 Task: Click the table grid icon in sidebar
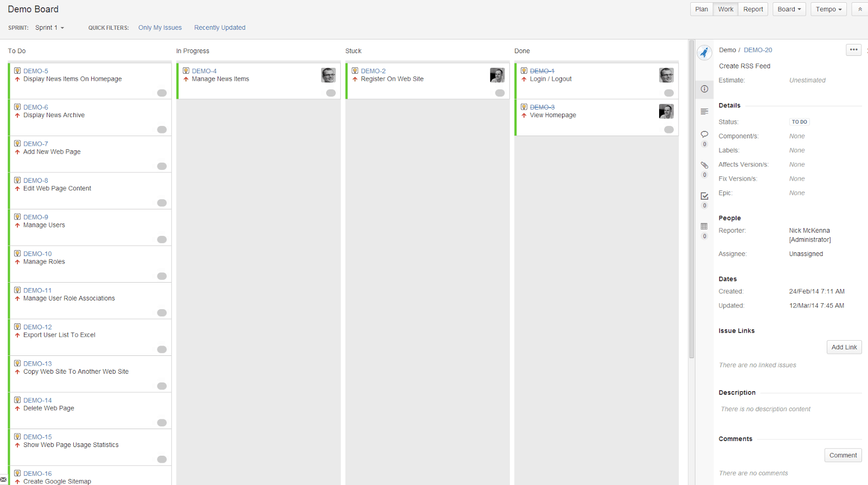[704, 226]
